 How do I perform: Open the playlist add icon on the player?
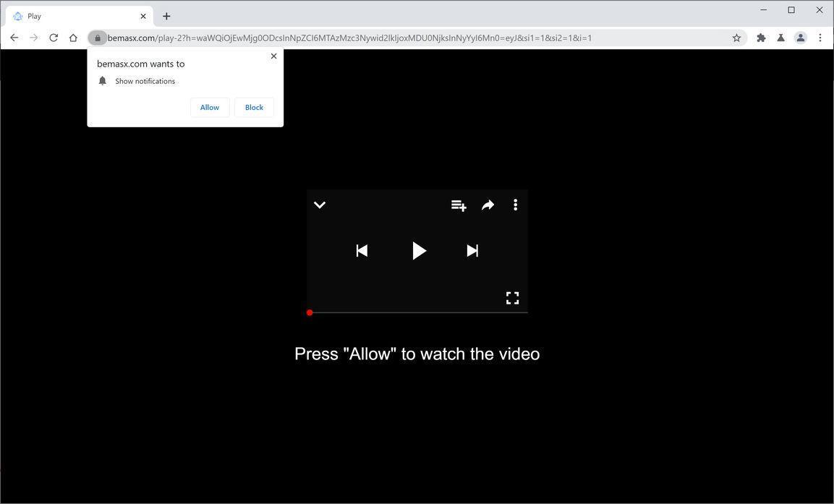pos(459,205)
